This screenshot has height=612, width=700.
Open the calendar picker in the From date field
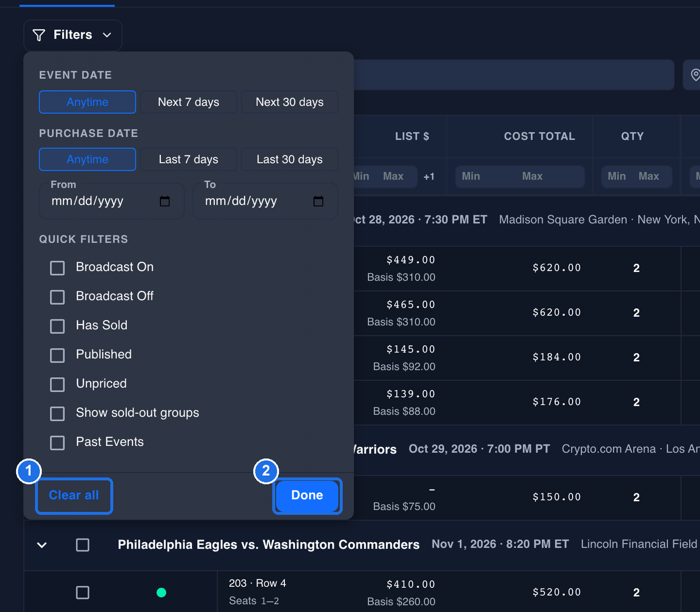(x=165, y=201)
